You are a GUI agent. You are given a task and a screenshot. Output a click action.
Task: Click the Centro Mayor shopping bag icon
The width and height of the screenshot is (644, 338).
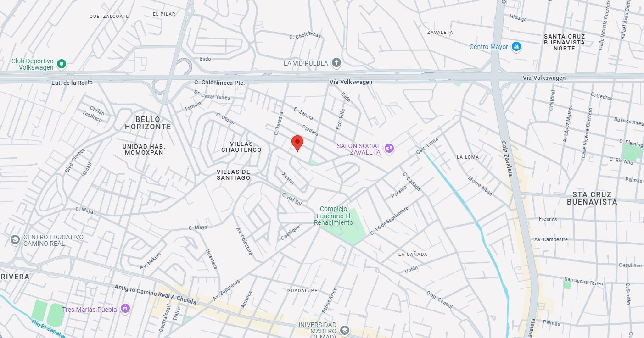click(516, 47)
